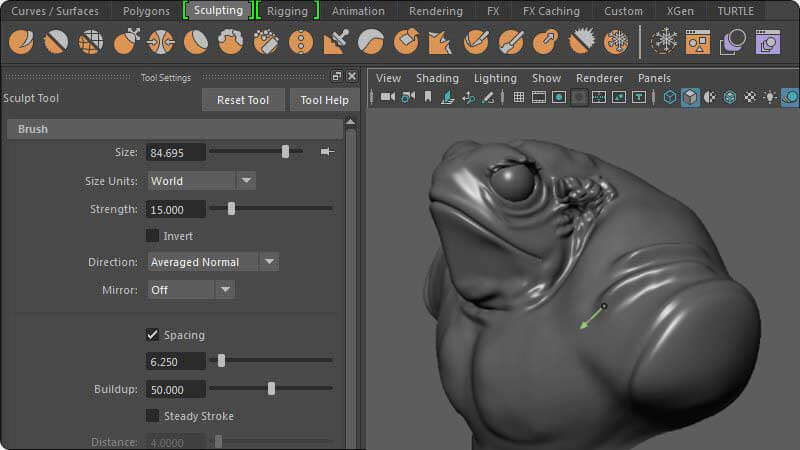Click the Strength slider handle
800x450 pixels.
click(x=231, y=209)
